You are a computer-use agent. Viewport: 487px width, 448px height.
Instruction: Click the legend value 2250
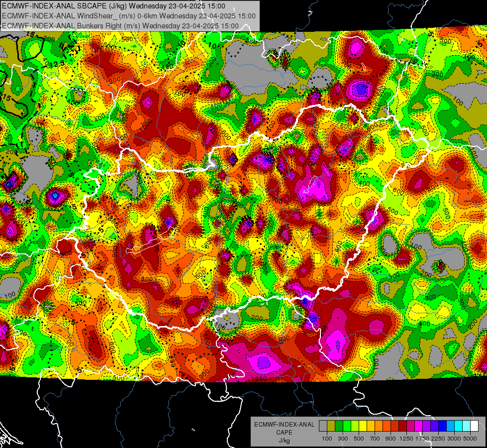[438, 439]
